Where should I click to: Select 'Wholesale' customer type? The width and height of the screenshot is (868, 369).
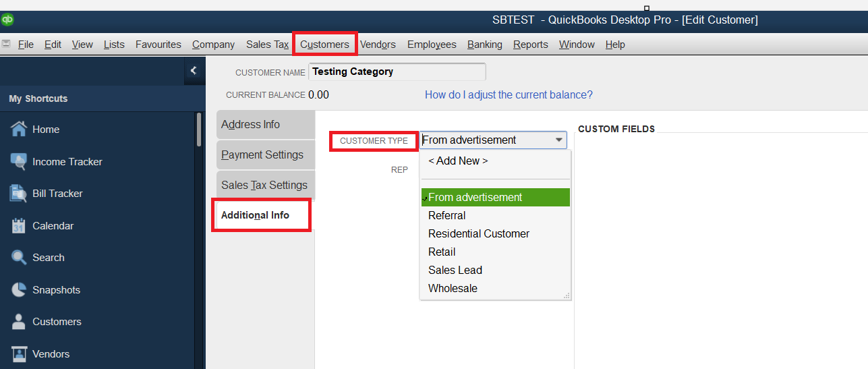[495, 289]
